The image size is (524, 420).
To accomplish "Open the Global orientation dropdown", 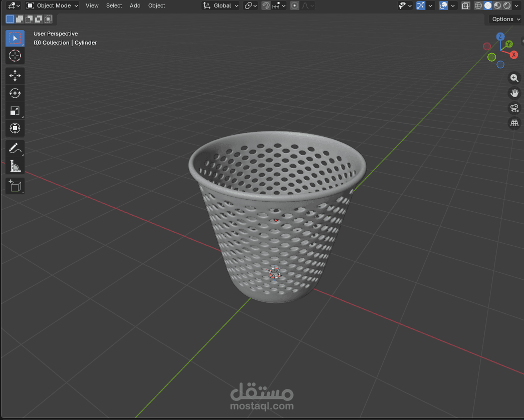I will [x=221, y=6].
